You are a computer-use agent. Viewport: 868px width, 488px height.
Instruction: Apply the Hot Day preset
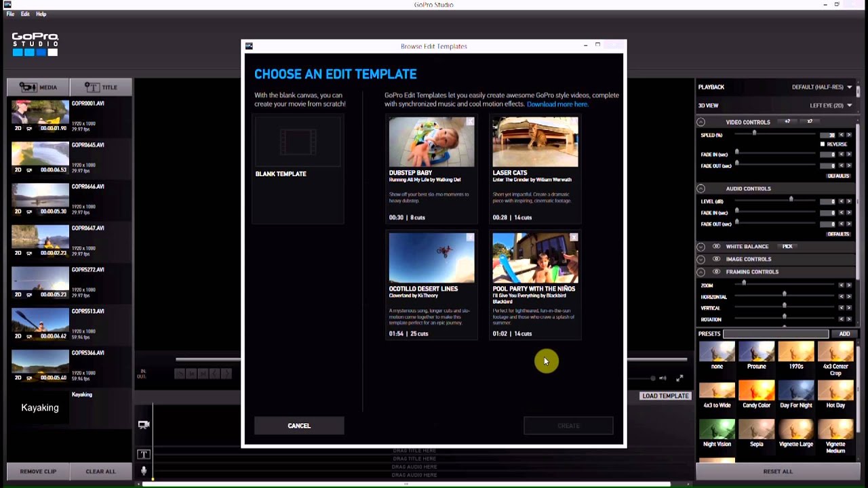coord(835,390)
